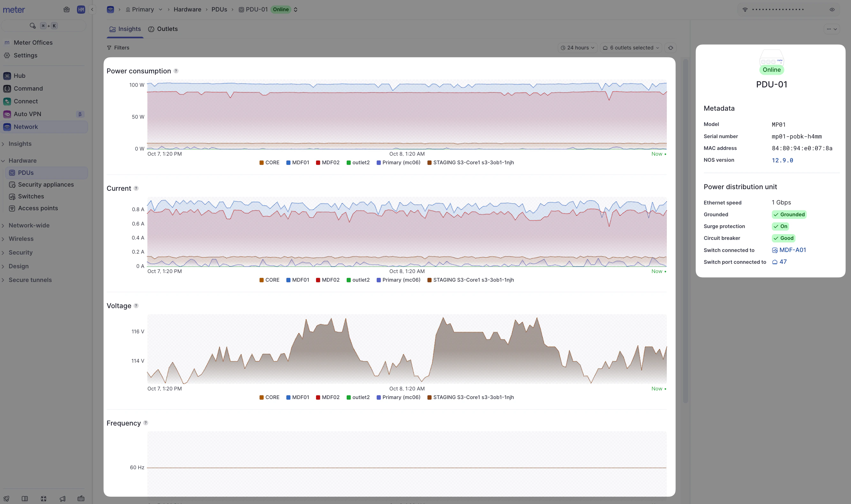Expand the Network-wide sidebar section
851x504 pixels.
29,225
